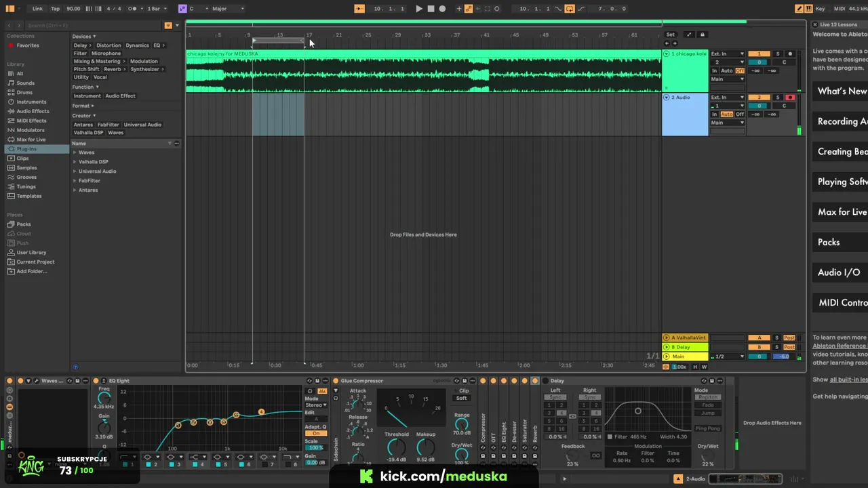Start playback with the Play button
The image size is (868, 488).
tap(418, 9)
